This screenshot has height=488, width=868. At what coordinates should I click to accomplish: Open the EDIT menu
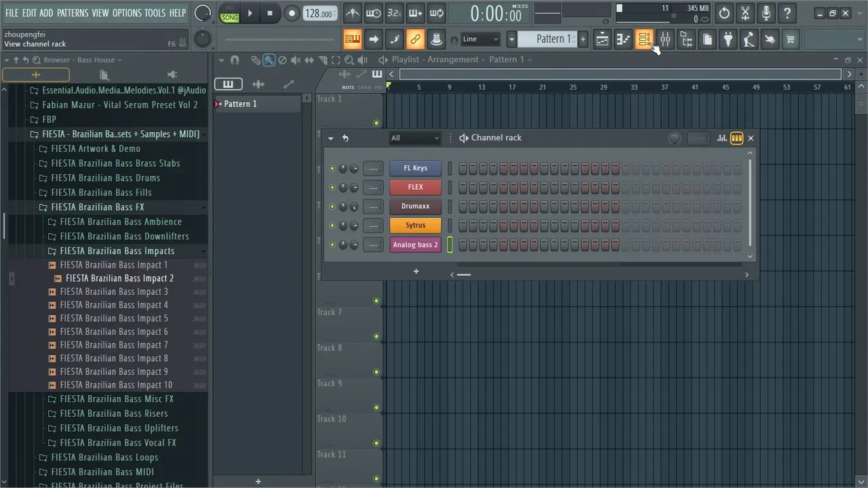tap(29, 13)
